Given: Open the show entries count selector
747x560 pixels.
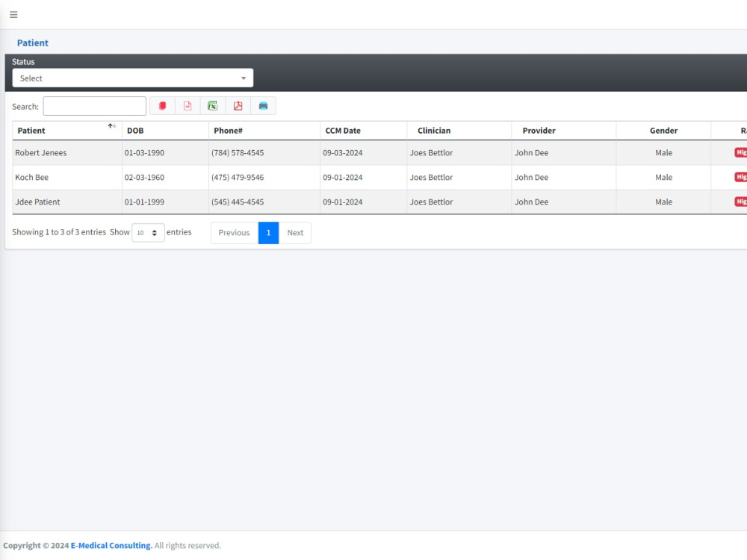Looking at the screenshot, I should [x=148, y=232].
